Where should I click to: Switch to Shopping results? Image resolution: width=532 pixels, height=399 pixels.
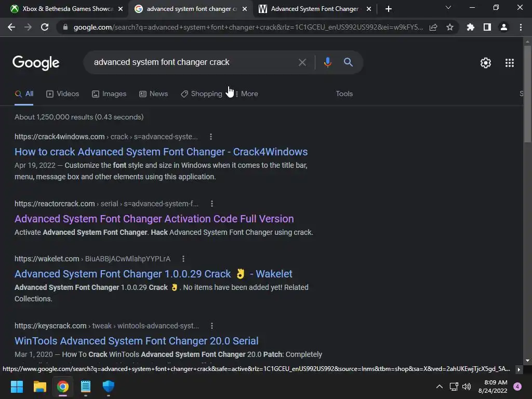point(202,94)
